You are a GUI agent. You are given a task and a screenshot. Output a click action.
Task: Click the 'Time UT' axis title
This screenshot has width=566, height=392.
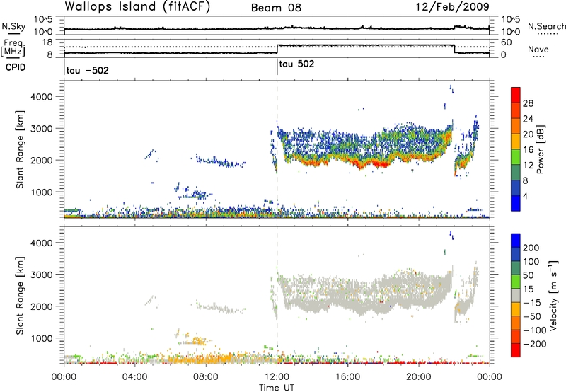[277, 388]
